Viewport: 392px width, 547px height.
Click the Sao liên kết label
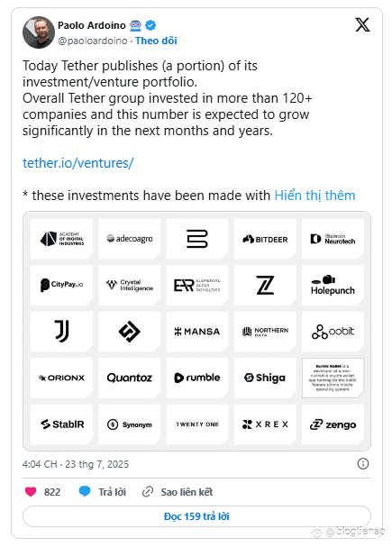[x=187, y=492]
